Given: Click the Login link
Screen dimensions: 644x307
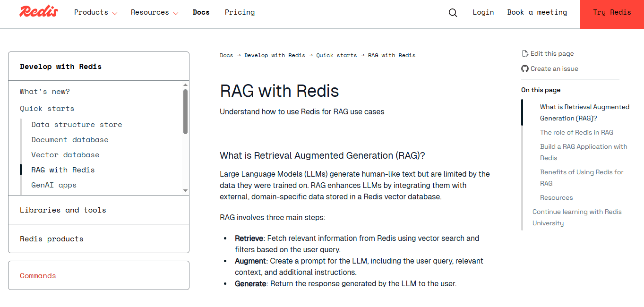Looking at the screenshot, I should click(x=483, y=12).
